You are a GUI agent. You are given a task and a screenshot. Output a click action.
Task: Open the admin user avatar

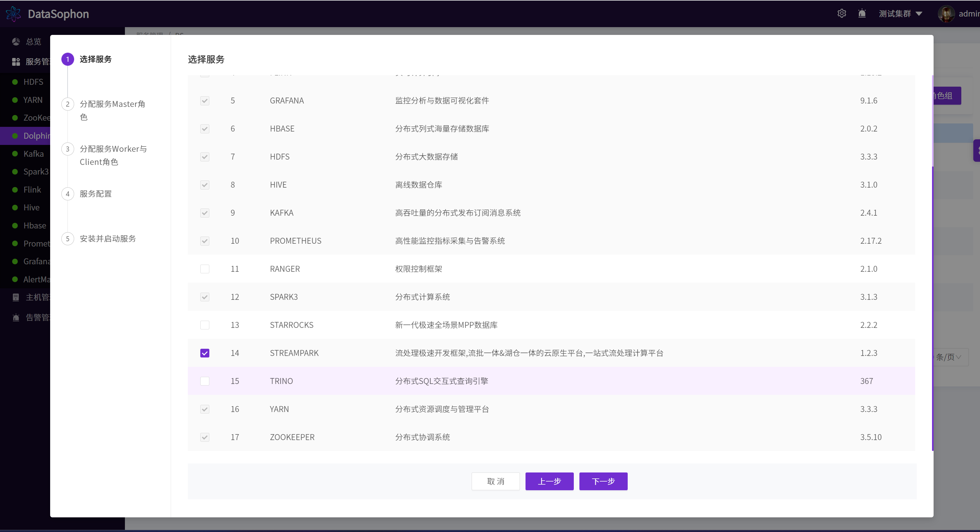tap(946, 14)
